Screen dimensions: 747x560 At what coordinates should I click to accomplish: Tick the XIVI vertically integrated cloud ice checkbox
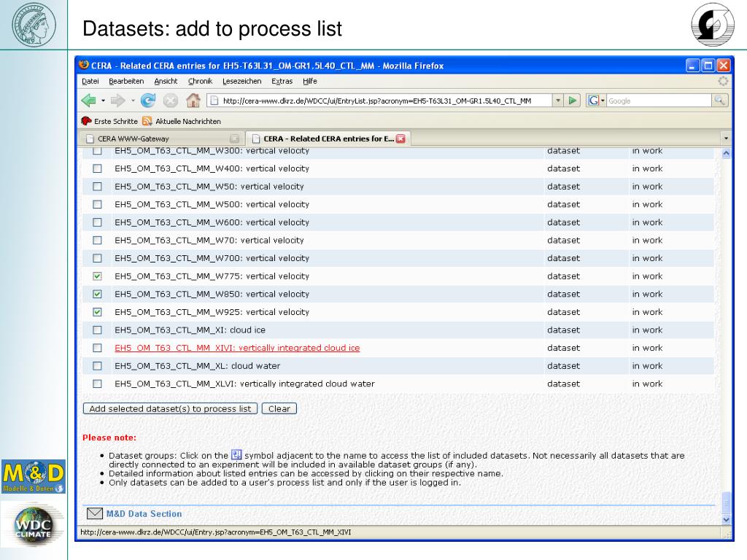[x=97, y=348]
